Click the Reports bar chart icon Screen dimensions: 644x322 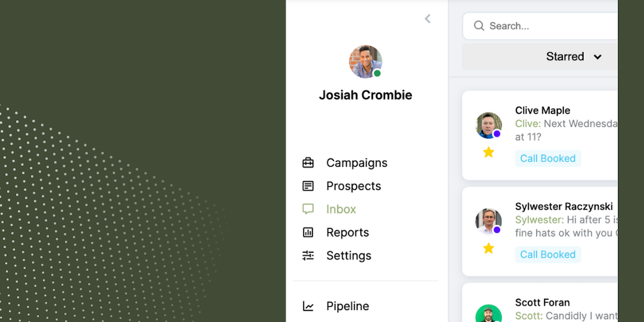(308, 233)
